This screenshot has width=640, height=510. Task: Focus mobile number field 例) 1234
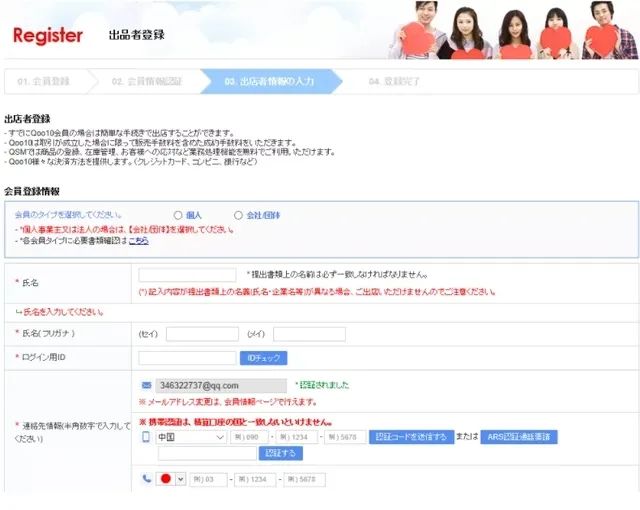click(297, 437)
